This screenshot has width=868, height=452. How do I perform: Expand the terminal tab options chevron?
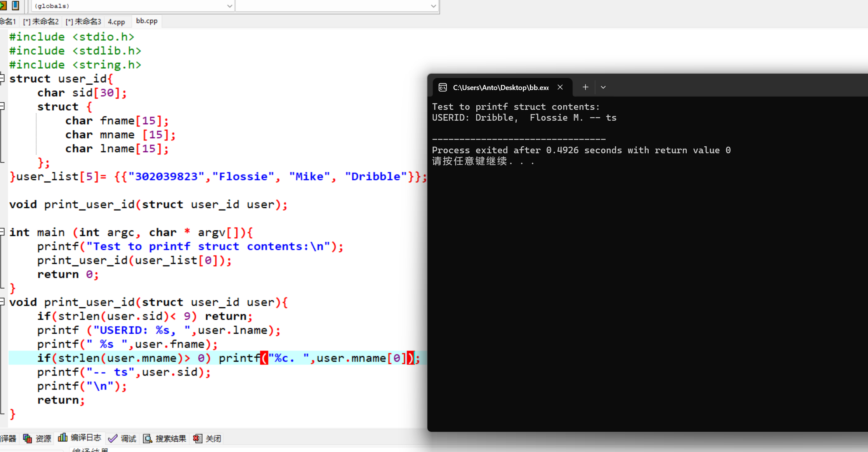coord(603,87)
